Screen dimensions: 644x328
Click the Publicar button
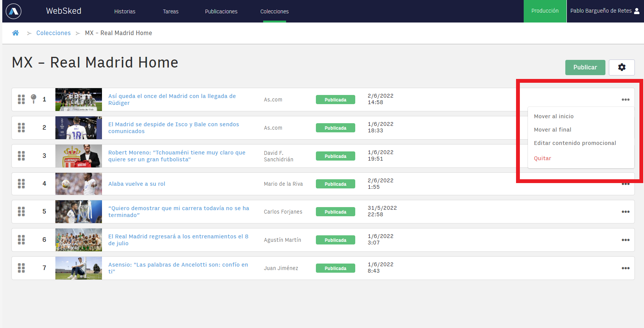point(585,67)
